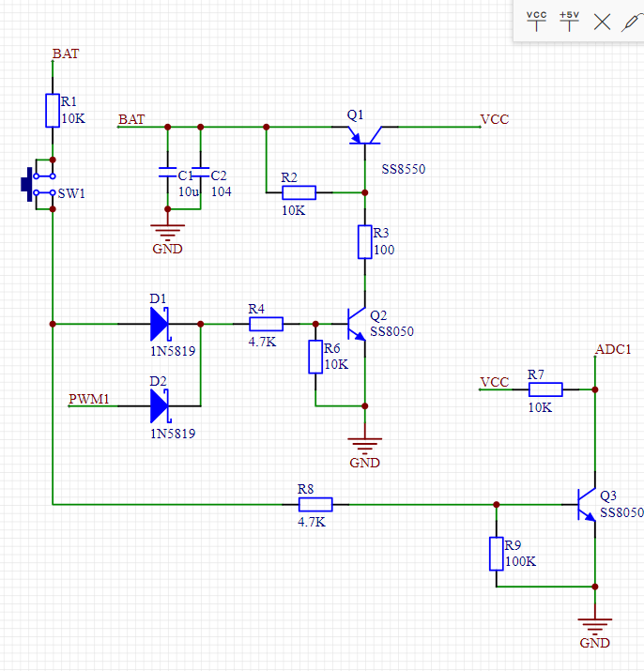Click the R3 100 value text
The width and height of the screenshot is (644, 671).
pyautogui.click(x=384, y=250)
